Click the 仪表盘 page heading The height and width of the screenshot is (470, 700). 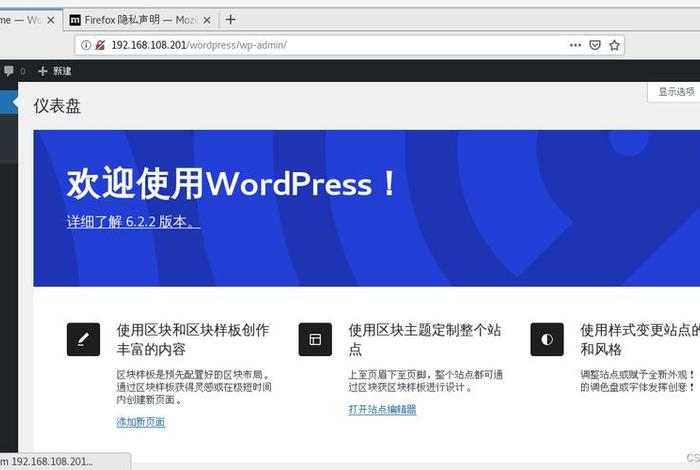[57, 106]
